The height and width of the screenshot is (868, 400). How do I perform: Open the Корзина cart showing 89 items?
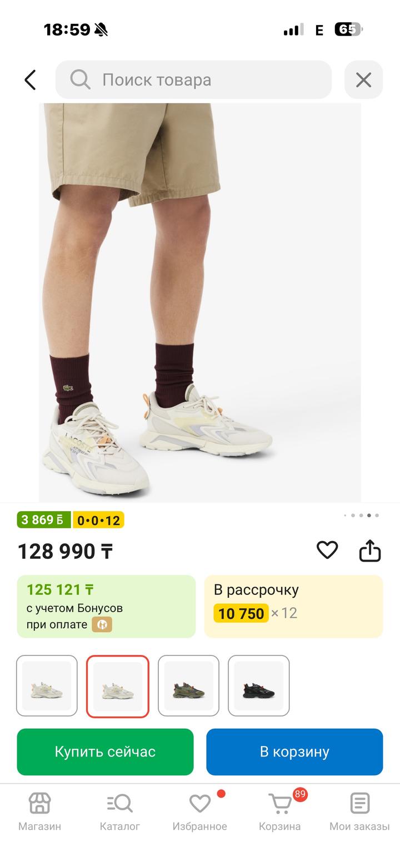278,803
